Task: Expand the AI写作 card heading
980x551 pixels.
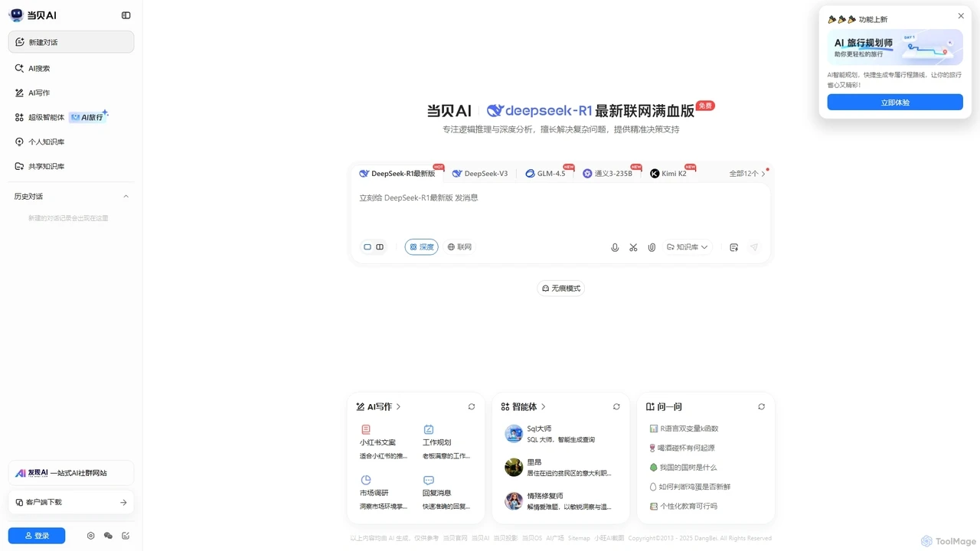Action: click(x=378, y=406)
